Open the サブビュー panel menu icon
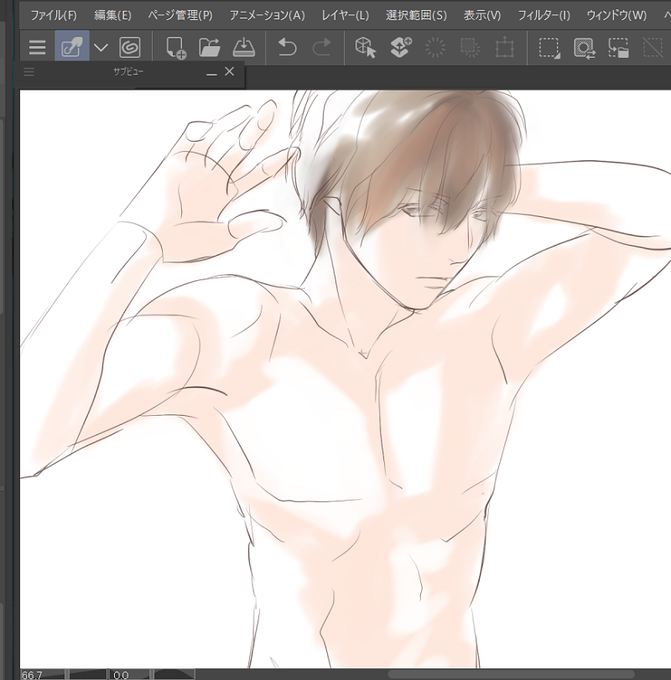671x680 pixels. pos(29,72)
